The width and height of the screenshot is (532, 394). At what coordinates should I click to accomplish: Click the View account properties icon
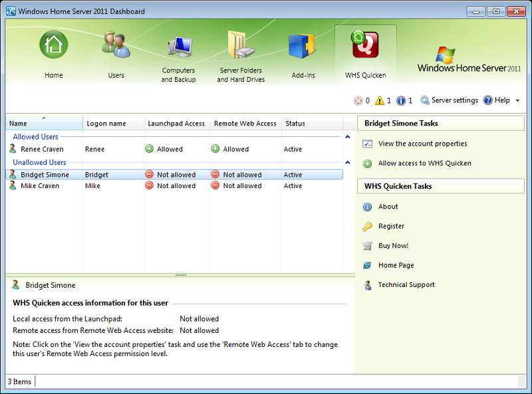tap(368, 144)
